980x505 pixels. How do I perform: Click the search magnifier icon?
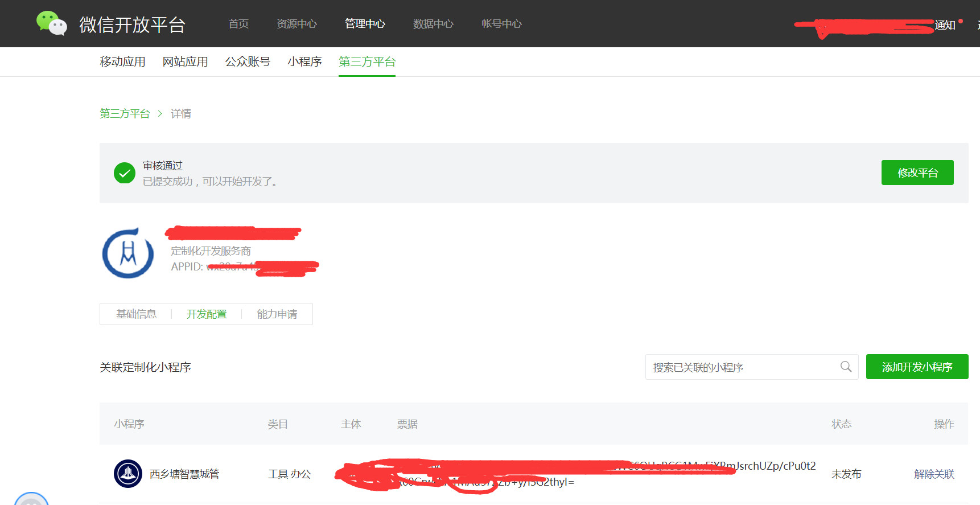[846, 367]
